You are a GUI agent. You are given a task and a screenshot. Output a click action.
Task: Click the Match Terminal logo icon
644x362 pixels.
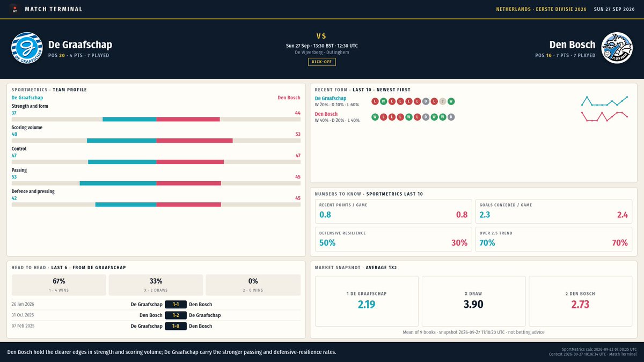click(x=14, y=9)
